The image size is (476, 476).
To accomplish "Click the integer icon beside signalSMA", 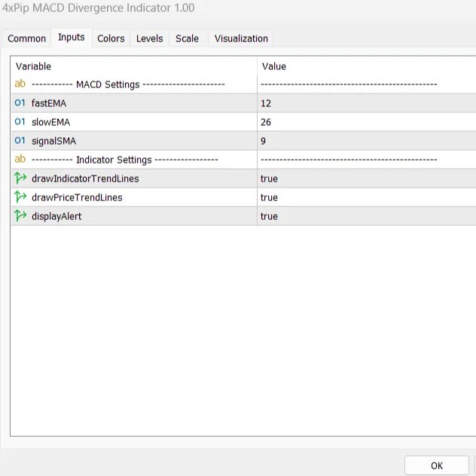I will tap(20, 141).
